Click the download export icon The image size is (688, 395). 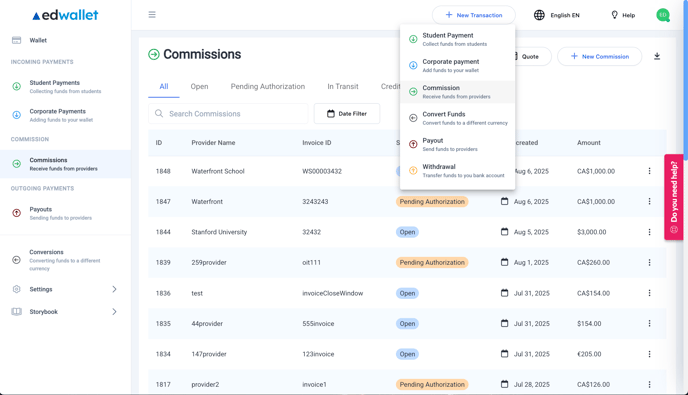(657, 56)
